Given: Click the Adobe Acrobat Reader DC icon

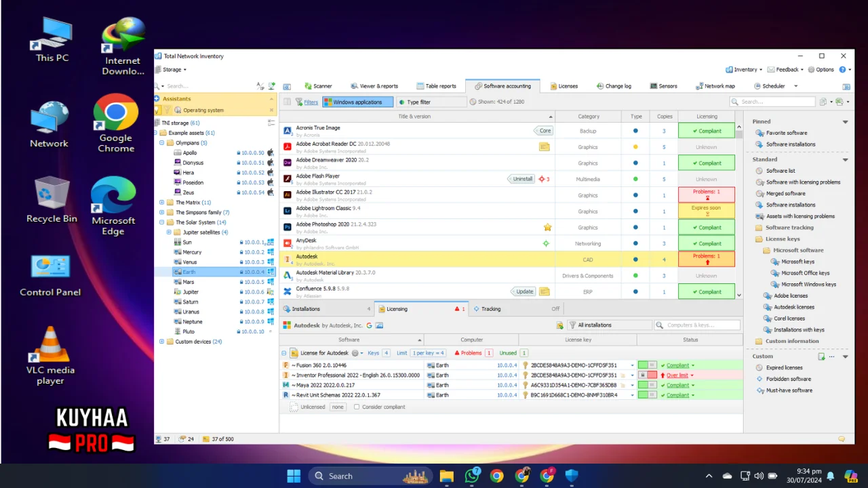Looking at the screenshot, I should [288, 147].
